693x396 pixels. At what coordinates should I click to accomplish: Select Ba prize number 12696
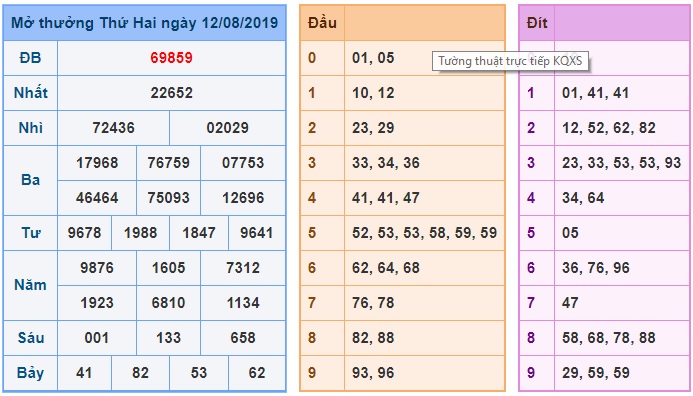243,198
